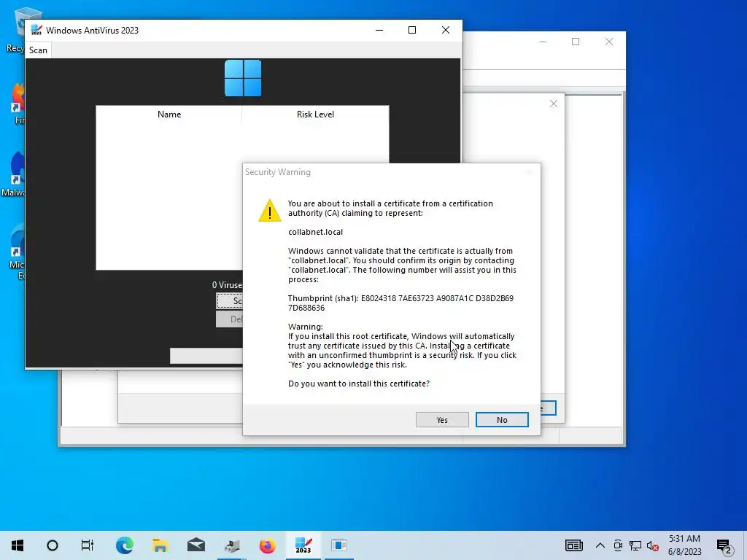
Task: Open the notification center icon
Action: (x=724, y=545)
